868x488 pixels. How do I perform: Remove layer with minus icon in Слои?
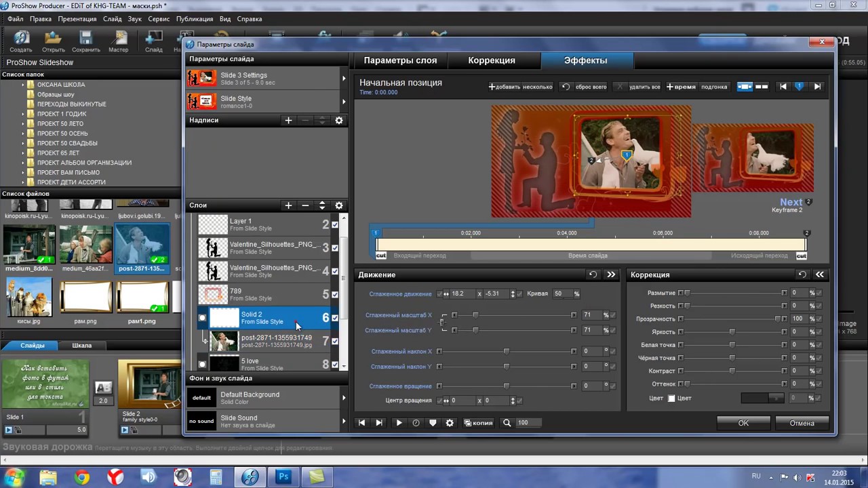click(x=305, y=205)
